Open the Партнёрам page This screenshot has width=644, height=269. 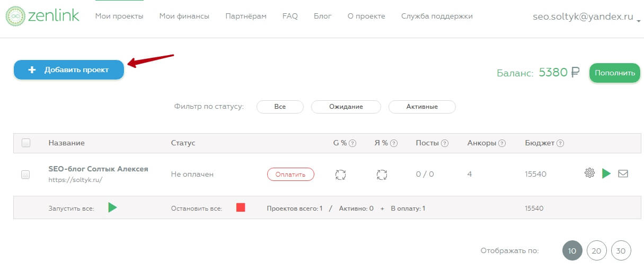coord(246,16)
